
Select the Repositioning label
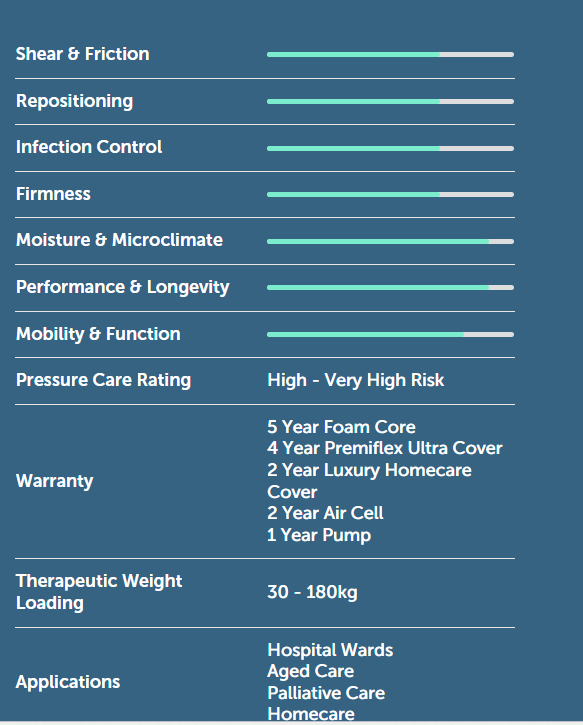point(74,101)
